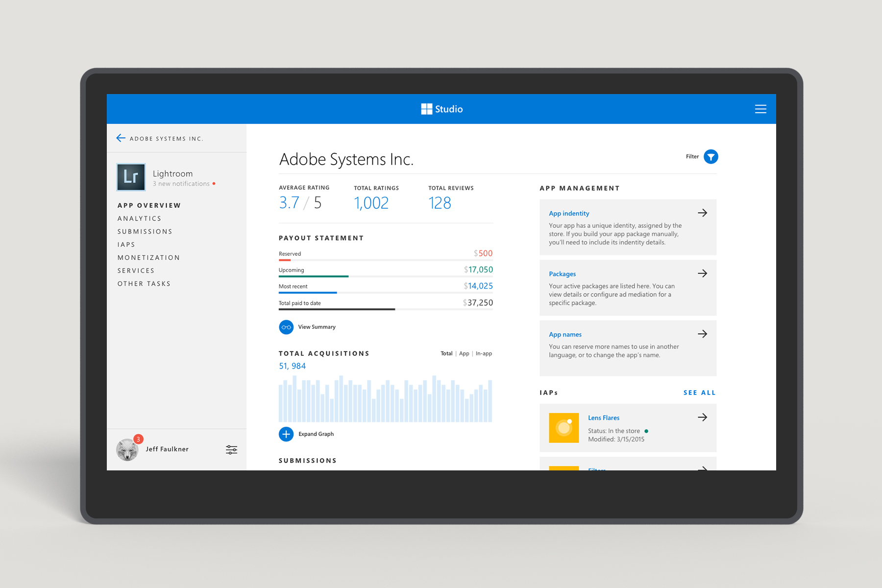The height and width of the screenshot is (588, 882).
Task: Open Packages details via its arrow icon
Action: pyautogui.click(x=702, y=273)
